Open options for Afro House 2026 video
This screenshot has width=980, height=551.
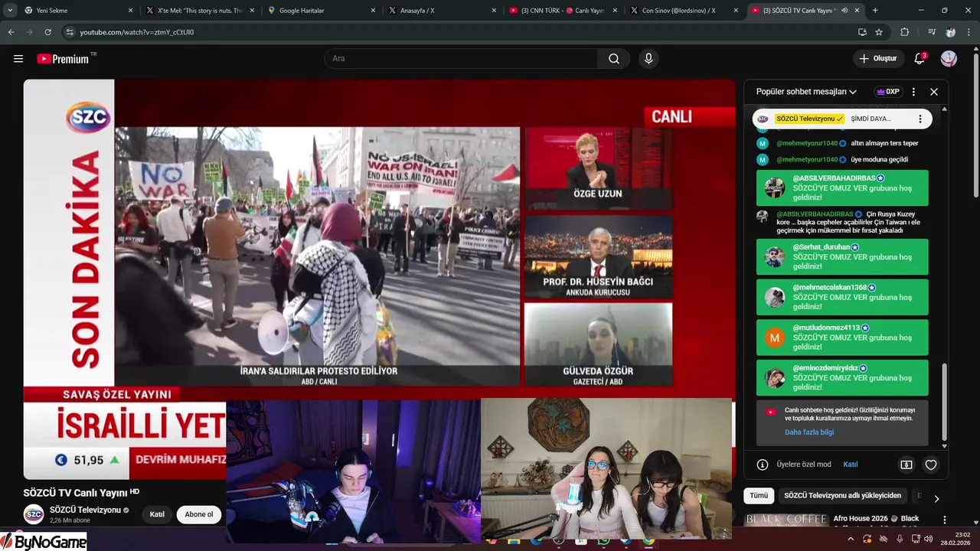[x=945, y=520]
